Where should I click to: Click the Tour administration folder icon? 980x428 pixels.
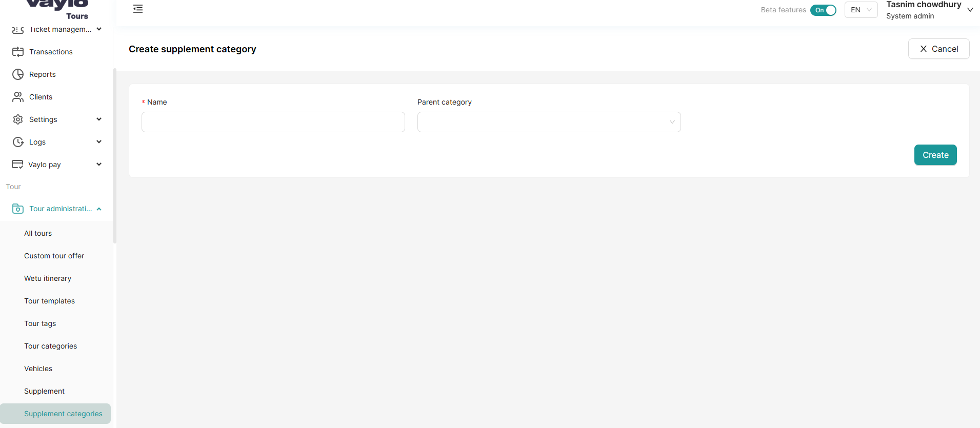18,209
